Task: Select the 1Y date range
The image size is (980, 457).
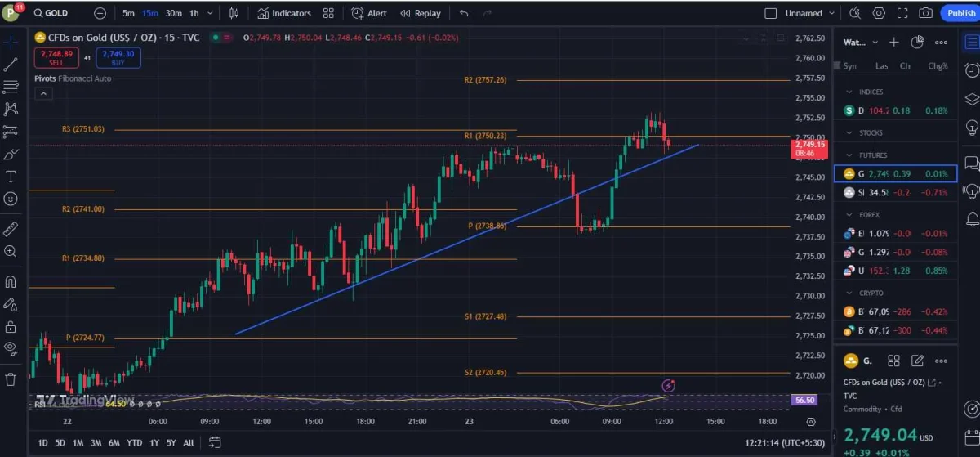Action: [x=154, y=442]
